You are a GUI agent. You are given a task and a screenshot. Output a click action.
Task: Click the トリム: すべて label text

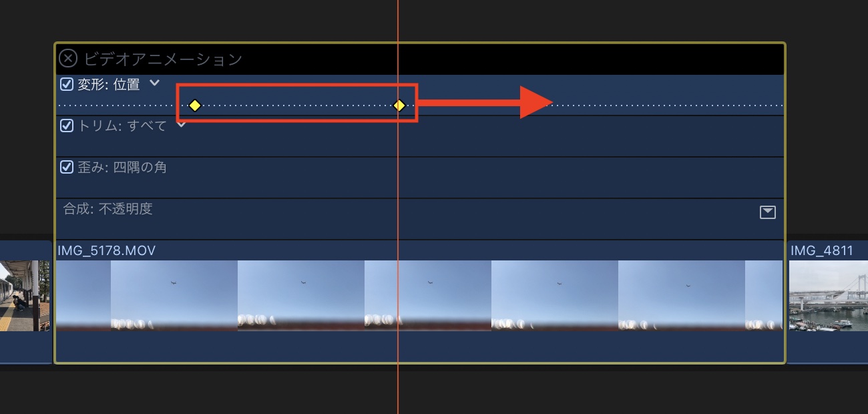122,126
